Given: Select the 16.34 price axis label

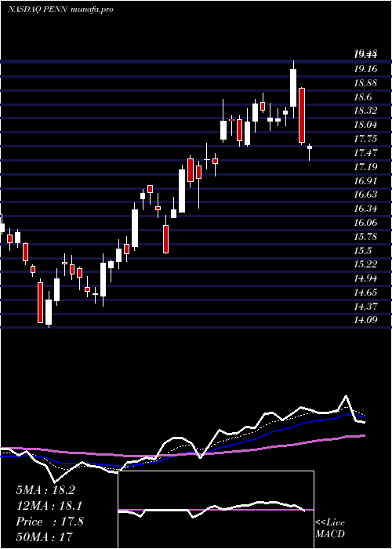Looking at the screenshot, I should pyautogui.click(x=365, y=209).
